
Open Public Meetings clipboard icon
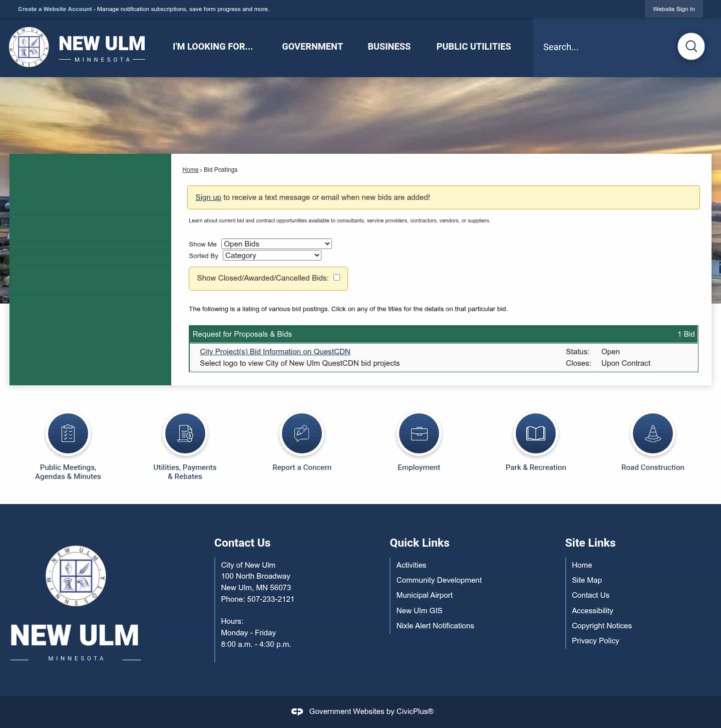tap(68, 433)
